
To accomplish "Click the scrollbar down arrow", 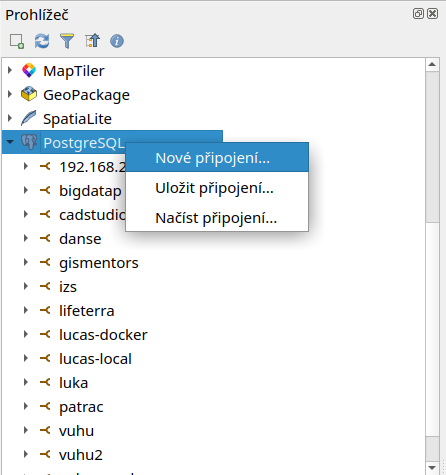I will point(432,467).
